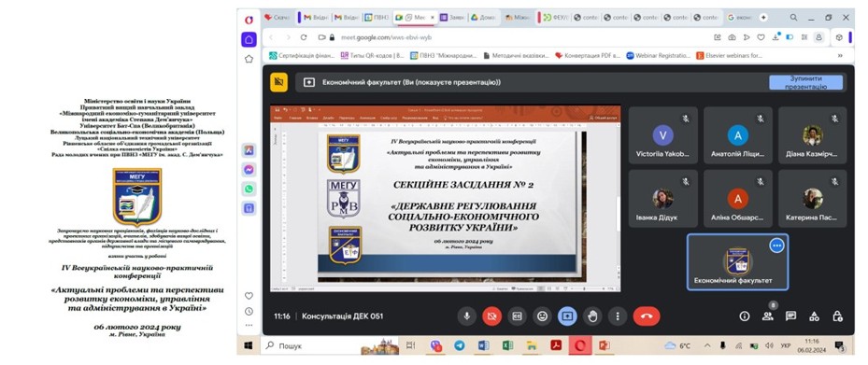Switch to the ПВНЗ calendar tab
Screen dimensions: 868x365
coord(377,18)
